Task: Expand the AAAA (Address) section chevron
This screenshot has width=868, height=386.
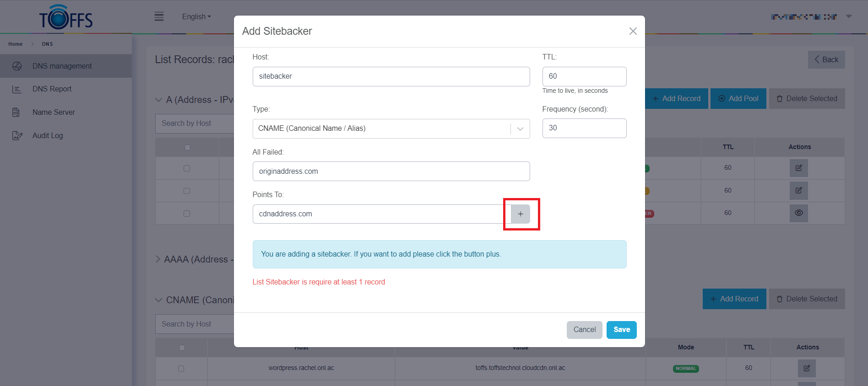Action: coord(158,259)
